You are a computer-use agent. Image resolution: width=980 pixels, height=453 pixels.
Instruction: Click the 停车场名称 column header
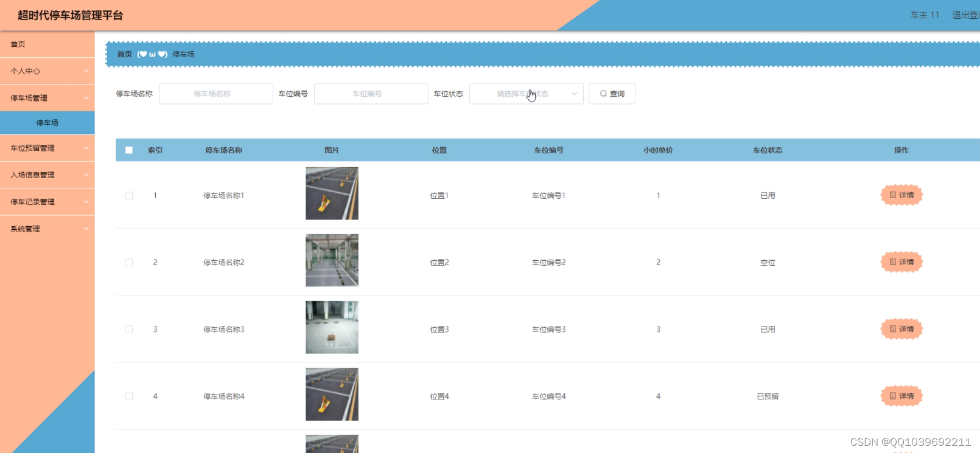point(223,150)
